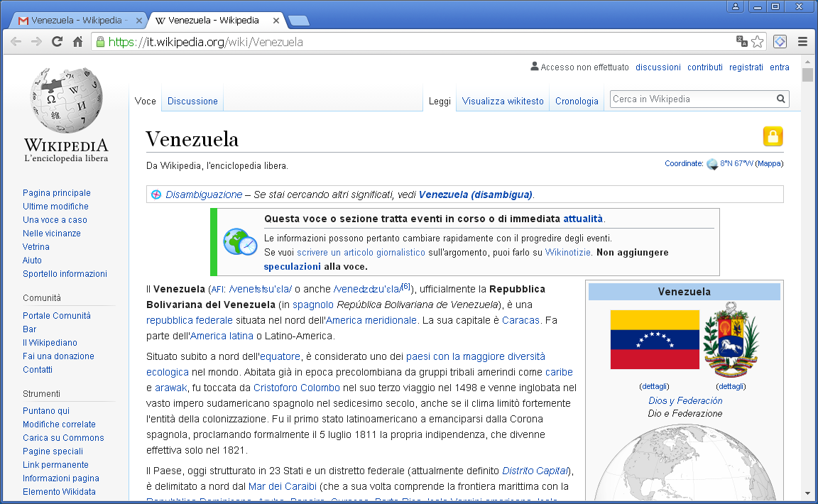Screen dimensions: 818x504
Task: Go to the browser home page icon
Action: click(78, 42)
